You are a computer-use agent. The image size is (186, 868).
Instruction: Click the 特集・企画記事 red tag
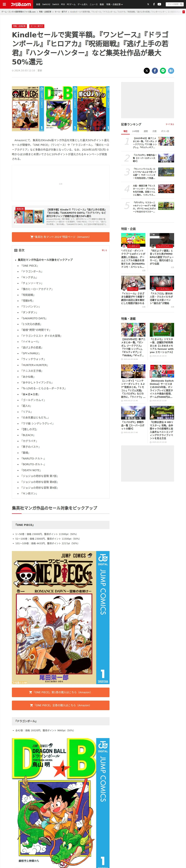pyautogui.click(x=19, y=26)
